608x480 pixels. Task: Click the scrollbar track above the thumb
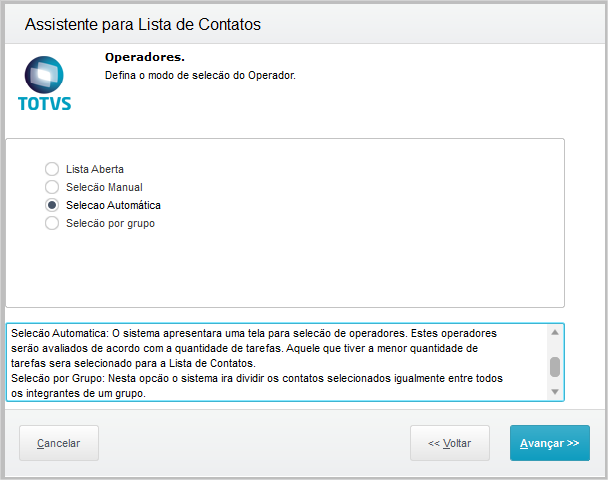555,347
